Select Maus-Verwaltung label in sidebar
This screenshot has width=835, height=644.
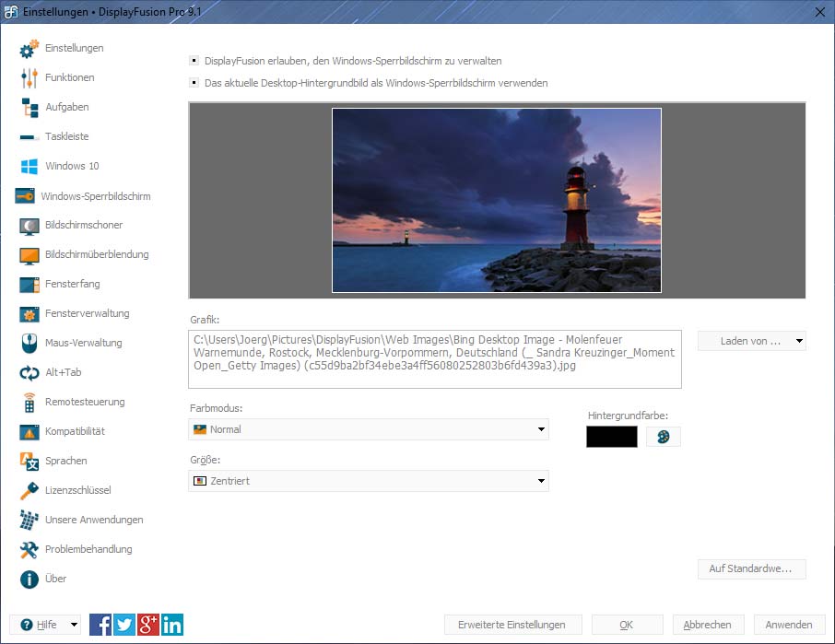84,343
